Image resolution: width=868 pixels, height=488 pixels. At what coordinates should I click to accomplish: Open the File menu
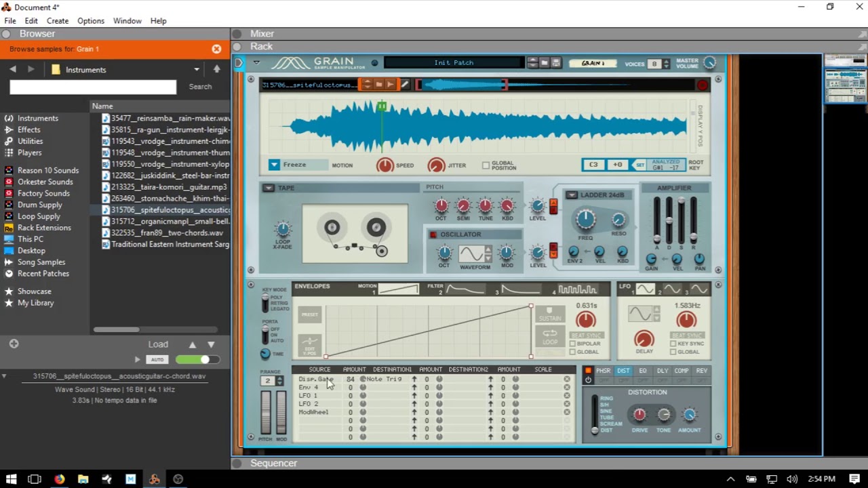pyautogui.click(x=10, y=21)
